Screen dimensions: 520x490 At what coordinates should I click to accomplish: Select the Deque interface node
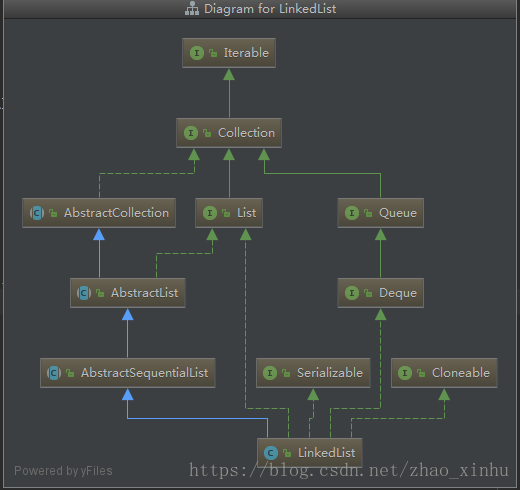pyautogui.click(x=381, y=293)
